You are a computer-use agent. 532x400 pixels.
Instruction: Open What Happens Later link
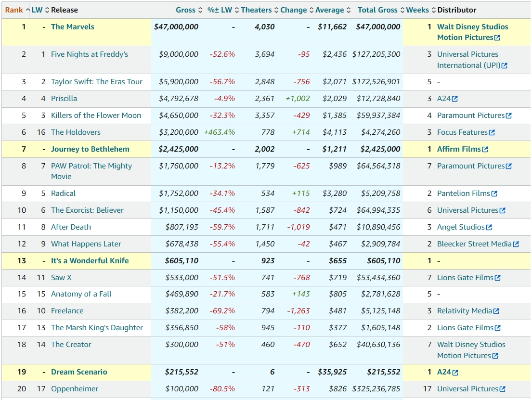pos(86,244)
